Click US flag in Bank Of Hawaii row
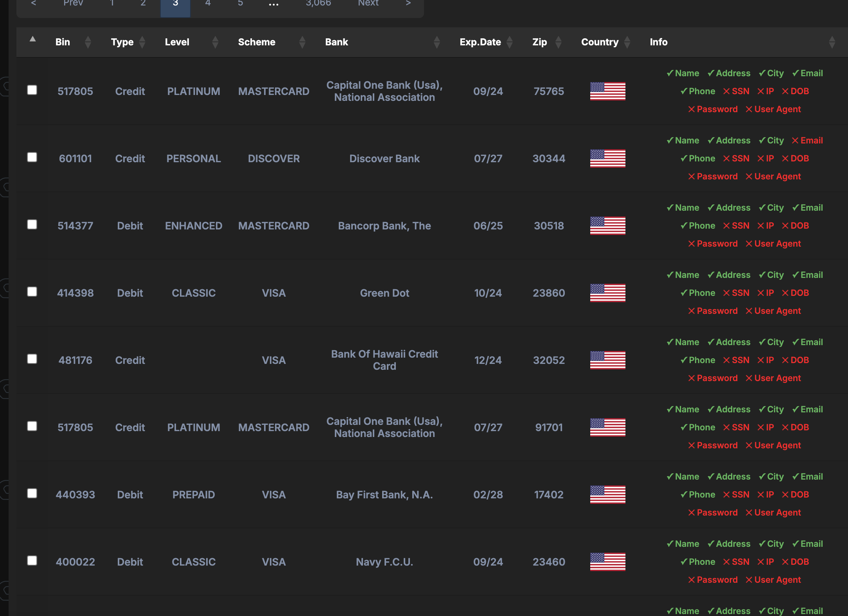This screenshot has width=848, height=616. click(x=608, y=360)
